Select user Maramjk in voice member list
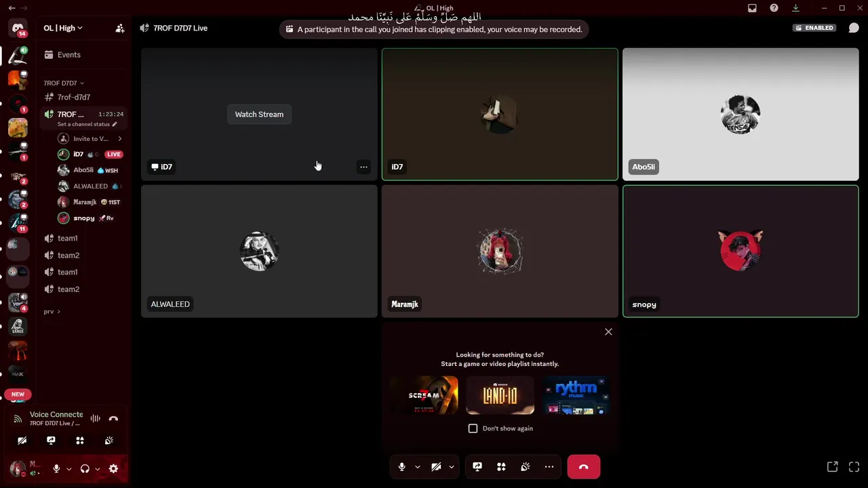The image size is (868, 488). point(91,202)
